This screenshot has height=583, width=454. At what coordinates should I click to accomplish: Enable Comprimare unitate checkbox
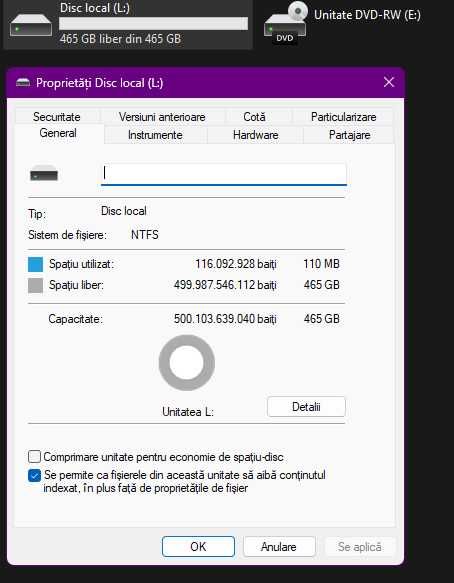35,457
